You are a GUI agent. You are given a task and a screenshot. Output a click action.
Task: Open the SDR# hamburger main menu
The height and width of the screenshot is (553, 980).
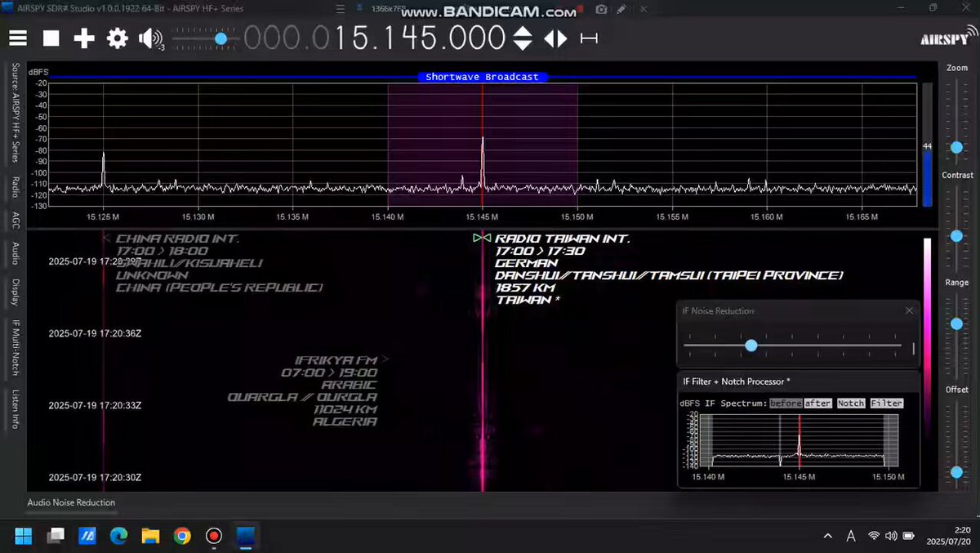coord(18,38)
